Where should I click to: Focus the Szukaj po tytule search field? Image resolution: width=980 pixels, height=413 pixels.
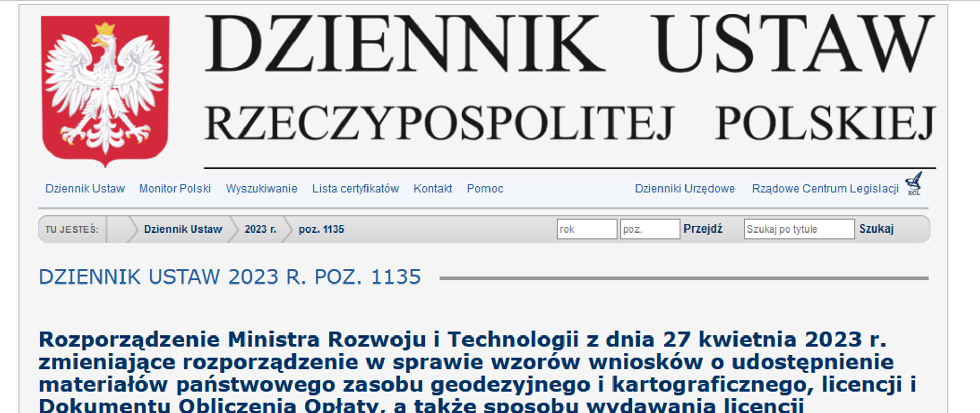point(799,229)
